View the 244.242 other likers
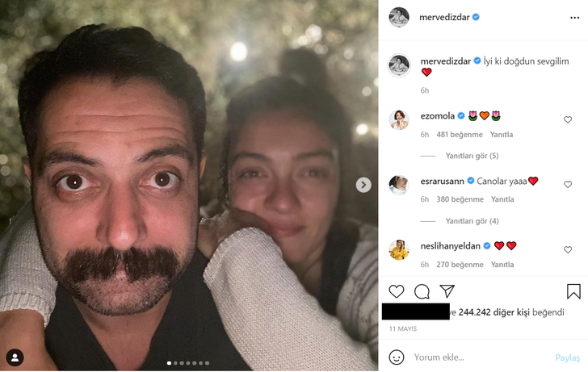This screenshot has width=588, height=372. [x=511, y=312]
